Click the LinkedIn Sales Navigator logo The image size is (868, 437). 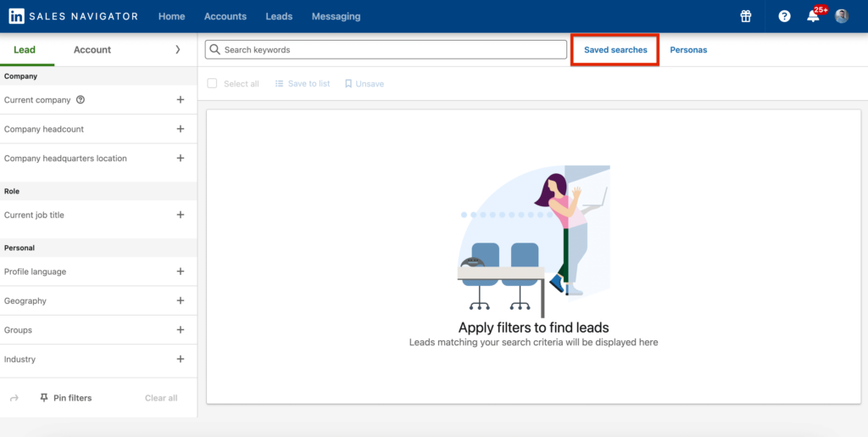[x=74, y=16]
